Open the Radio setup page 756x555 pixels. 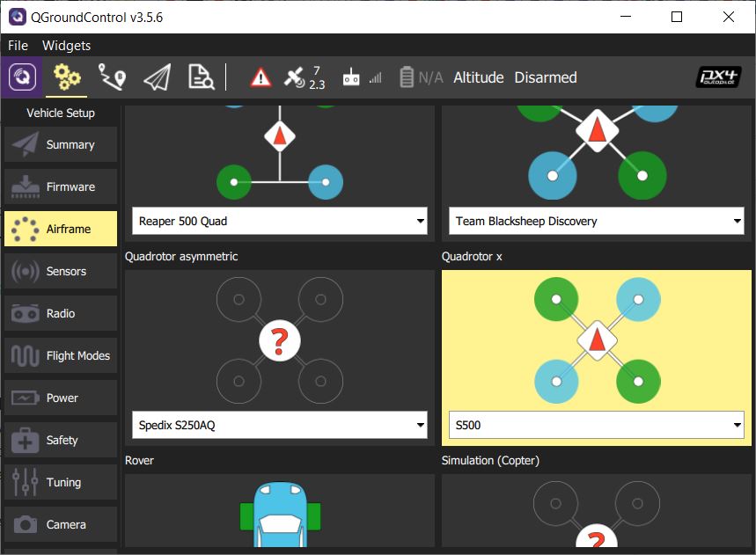[x=61, y=313]
